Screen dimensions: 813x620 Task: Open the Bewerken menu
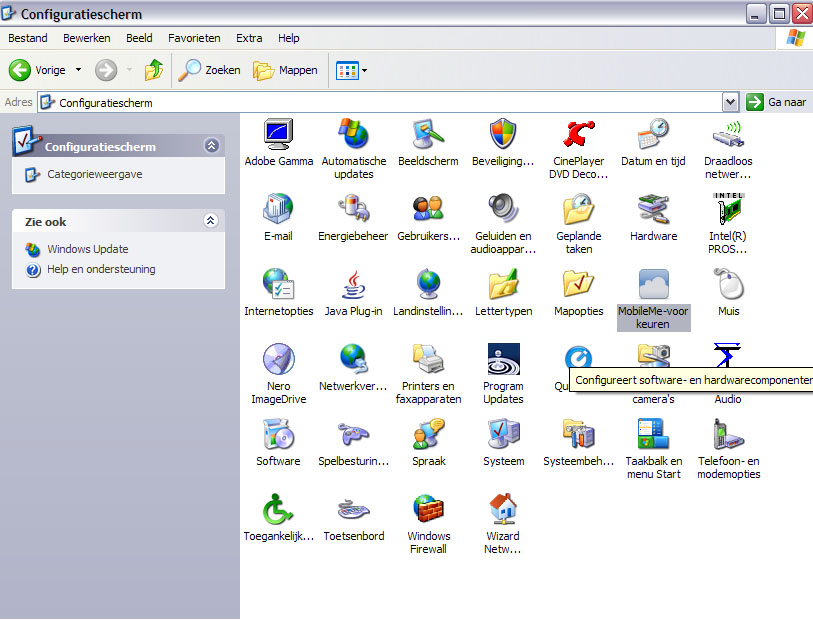tap(87, 38)
